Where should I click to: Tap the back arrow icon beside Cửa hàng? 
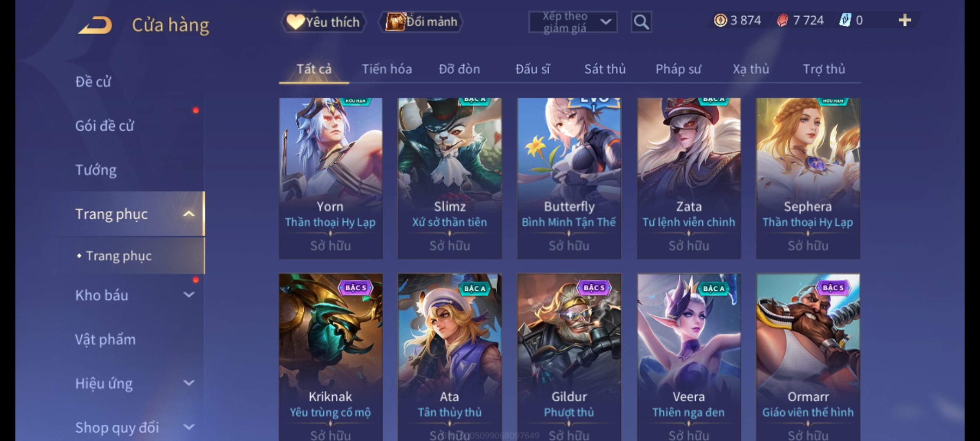point(96,25)
